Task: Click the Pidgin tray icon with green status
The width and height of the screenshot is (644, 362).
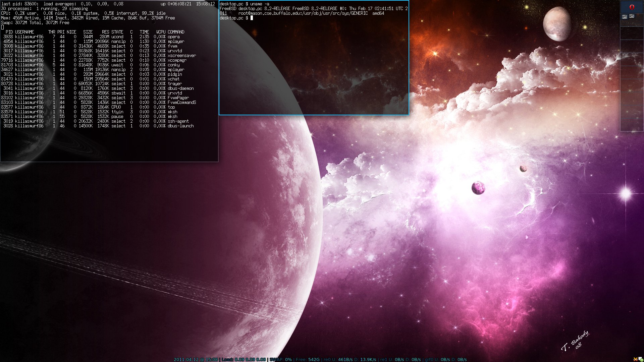Action: (641, 359)
